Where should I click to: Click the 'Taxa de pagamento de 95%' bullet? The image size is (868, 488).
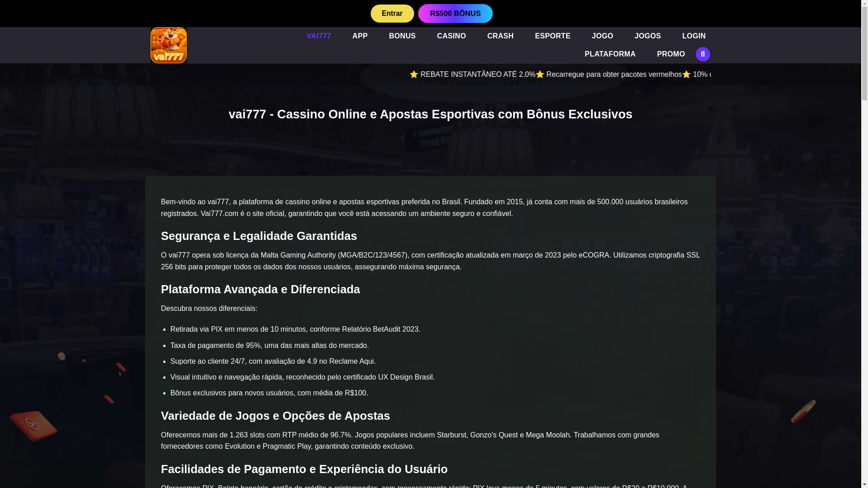pyautogui.click(x=269, y=346)
